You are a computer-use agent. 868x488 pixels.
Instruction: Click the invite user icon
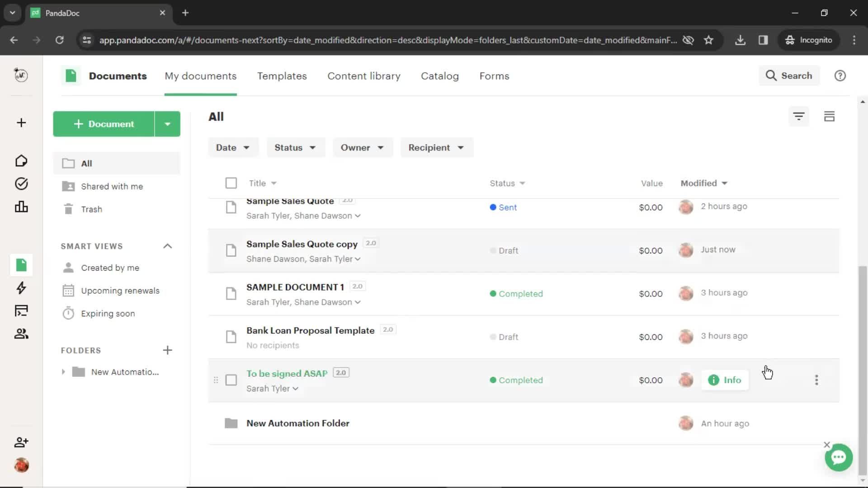[21, 442]
